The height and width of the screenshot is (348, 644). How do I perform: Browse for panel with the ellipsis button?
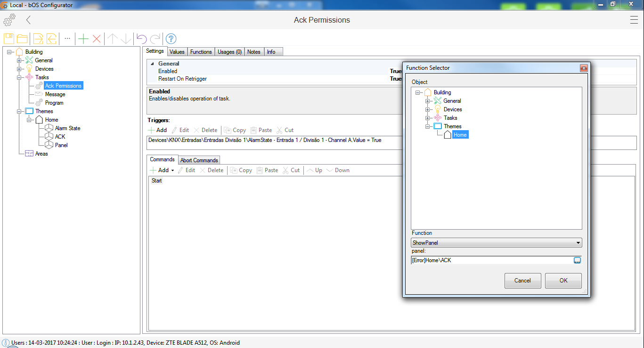578,260
